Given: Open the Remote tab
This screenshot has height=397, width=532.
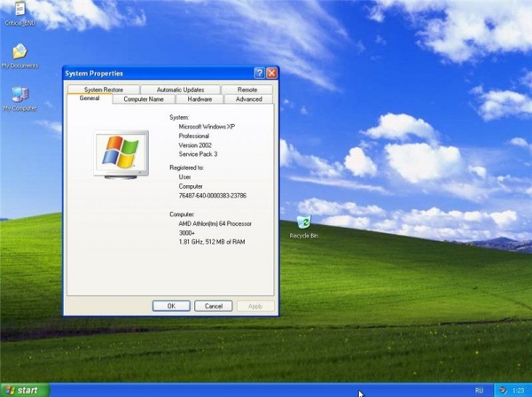Looking at the screenshot, I should (247, 90).
